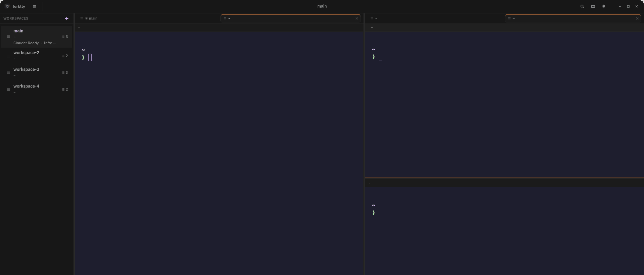Image resolution: width=644 pixels, height=275 pixels.
Task: Click drag handle of workspace-2 row
Action: click(x=8, y=56)
